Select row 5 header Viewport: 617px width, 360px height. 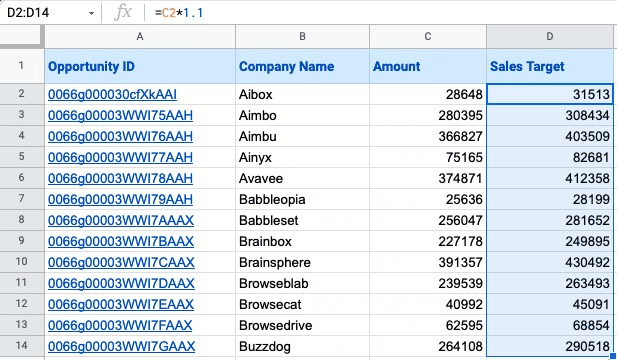[22, 157]
